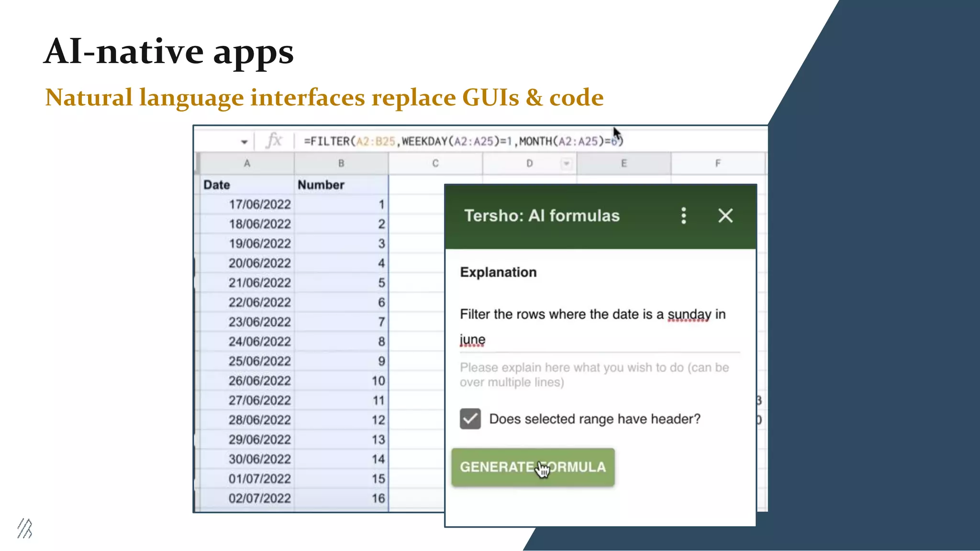Select the cell containing 19/06/2022
980x551 pixels.
259,243
